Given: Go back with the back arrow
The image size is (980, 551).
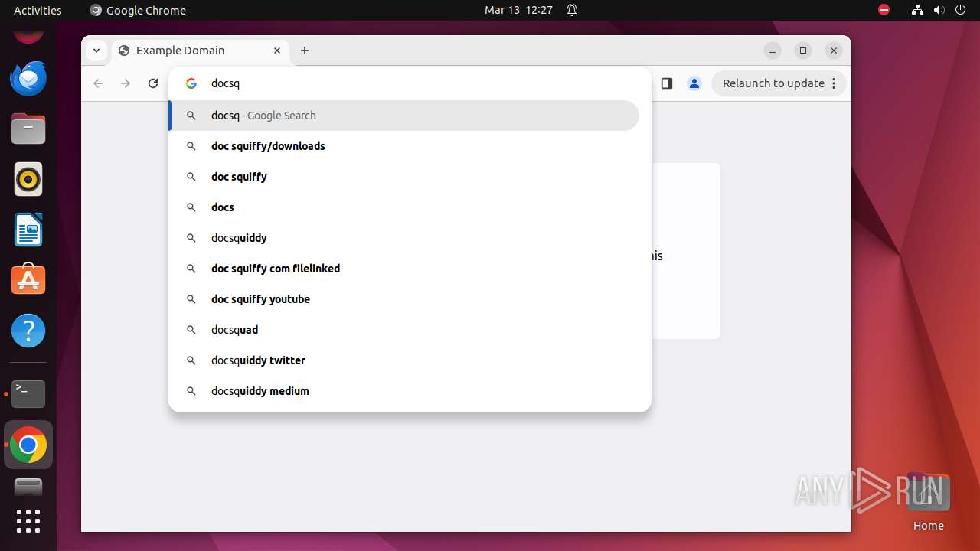Looking at the screenshot, I should [x=98, y=83].
